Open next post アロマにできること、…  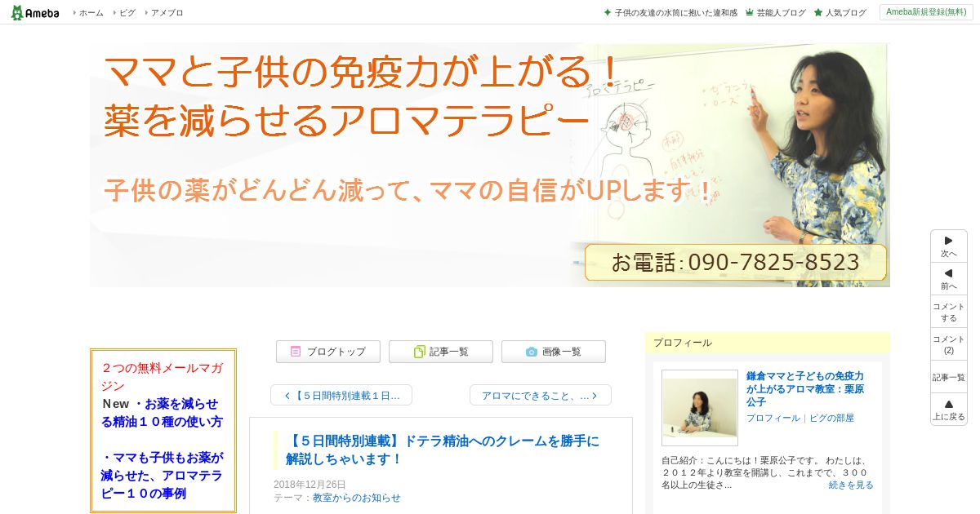(x=541, y=395)
